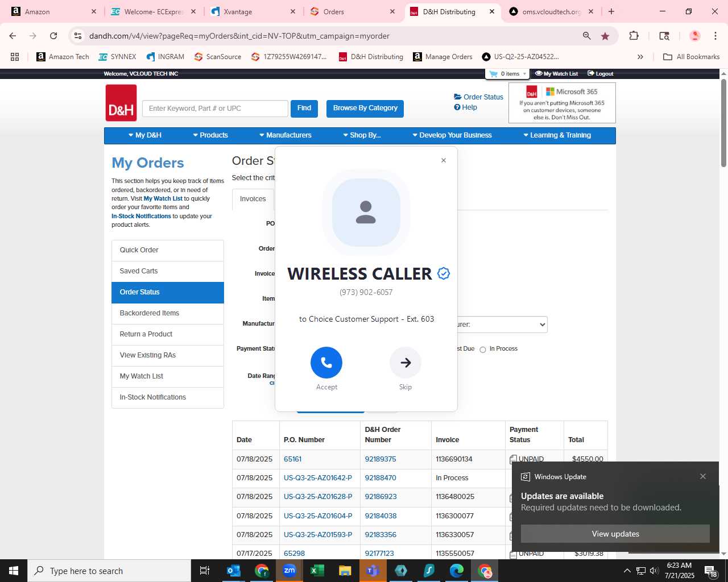728x582 pixels.
Task: Bookmark this page star icon
Action: (605, 36)
